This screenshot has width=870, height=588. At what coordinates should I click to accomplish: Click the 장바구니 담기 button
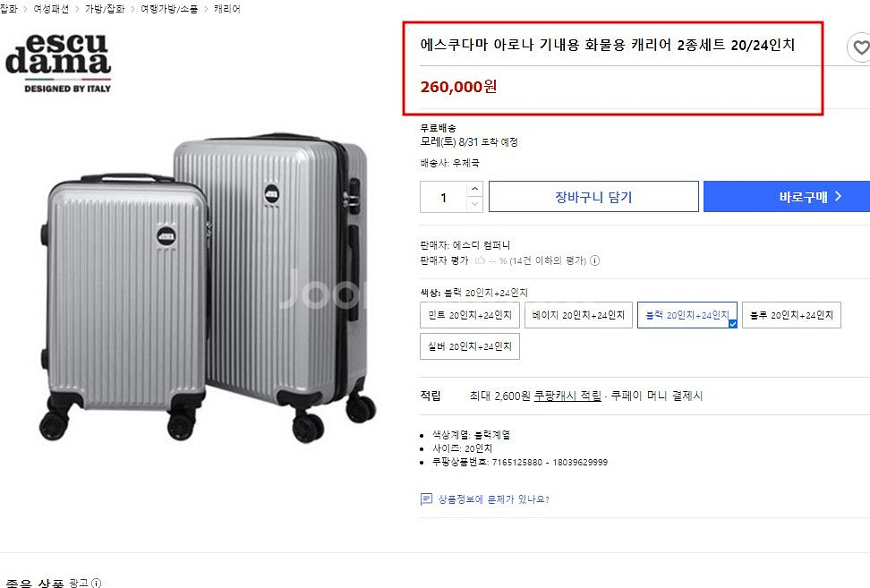click(x=593, y=196)
